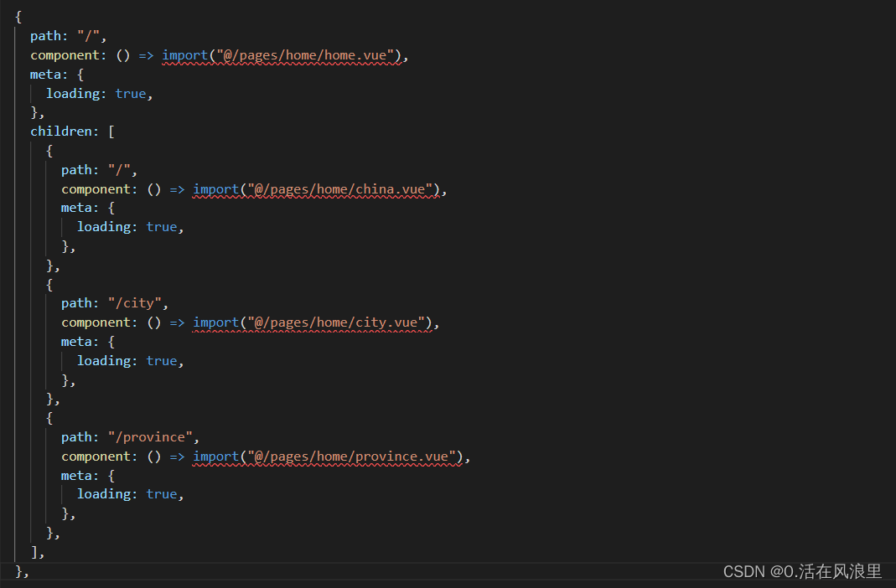Click the "true" value below the china.vue import
Viewport: 896px width, 588px height.
coord(162,227)
